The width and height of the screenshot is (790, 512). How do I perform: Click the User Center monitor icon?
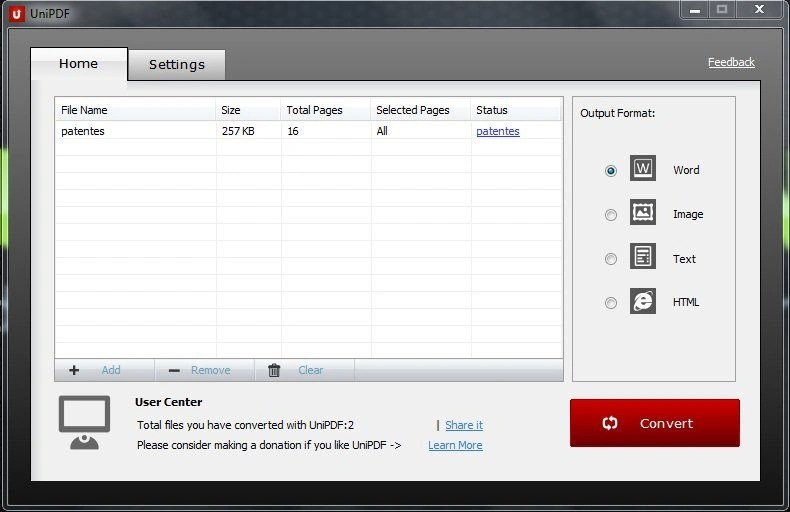click(x=84, y=422)
